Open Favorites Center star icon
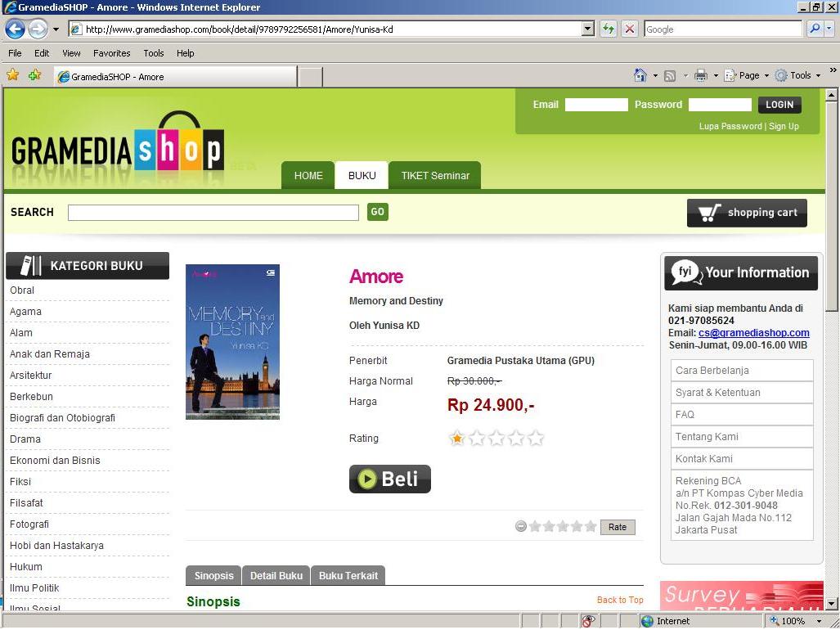The height and width of the screenshot is (630, 840). coord(13,75)
